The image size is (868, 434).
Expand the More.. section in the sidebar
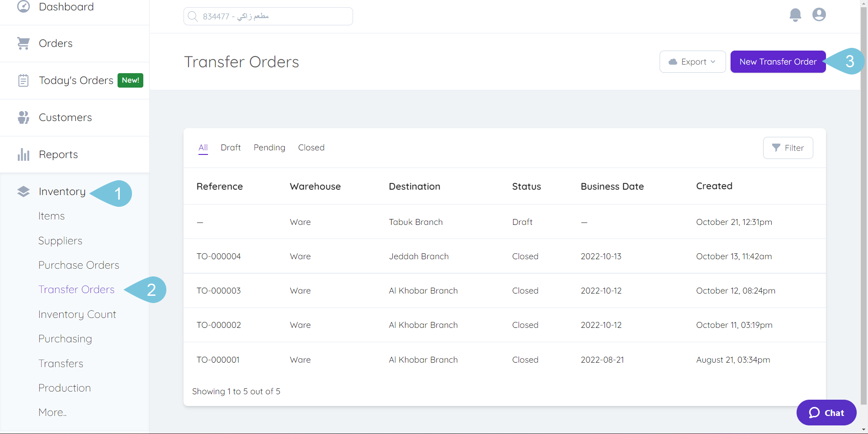tap(52, 412)
